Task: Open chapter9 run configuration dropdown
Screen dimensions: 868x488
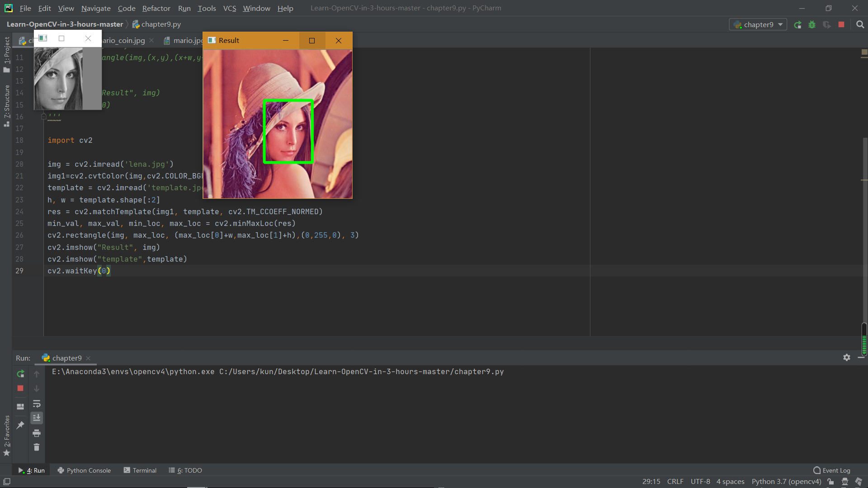Action: point(758,25)
